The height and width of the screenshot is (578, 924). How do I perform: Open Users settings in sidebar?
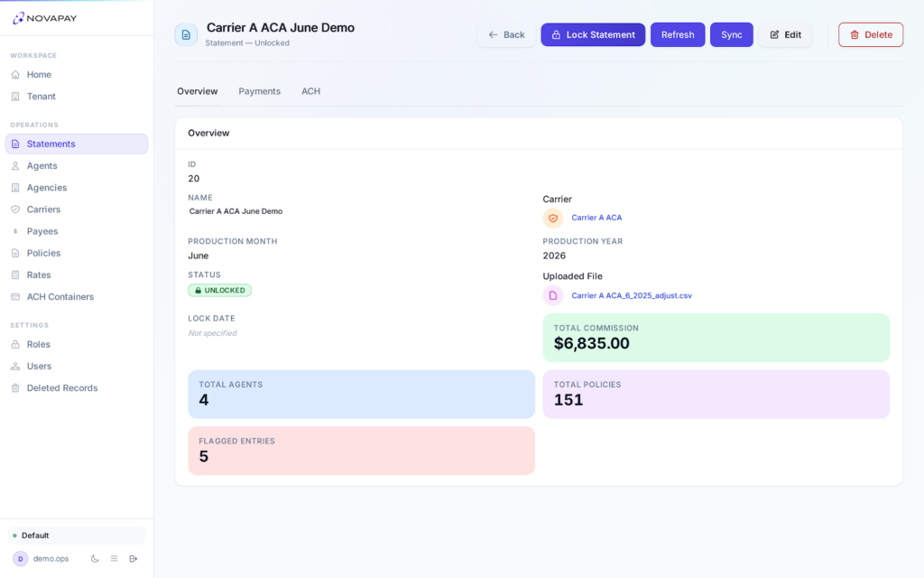click(x=77, y=367)
